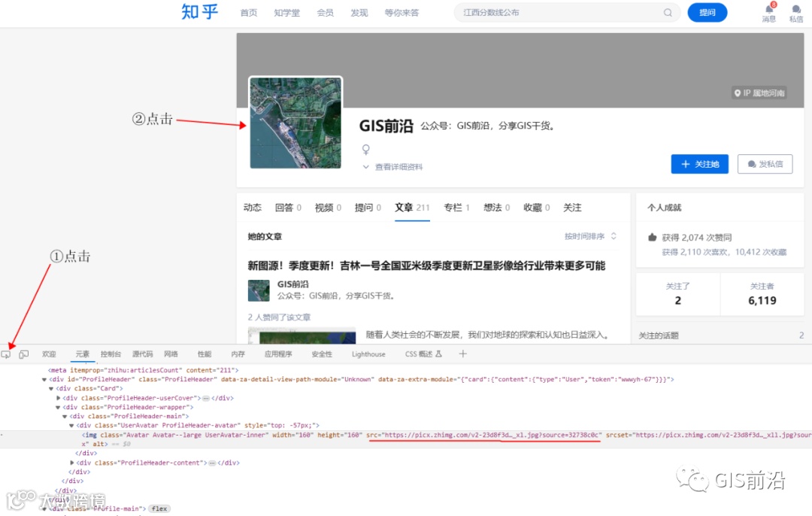Open the 网络 tab in DevTools
This screenshot has width=812, height=516.
click(x=171, y=354)
